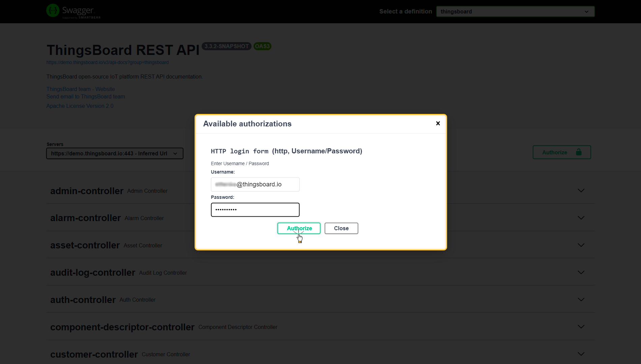Click the Swagger logo icon
The height and width of the screenshot is (364, 641).
53,10
